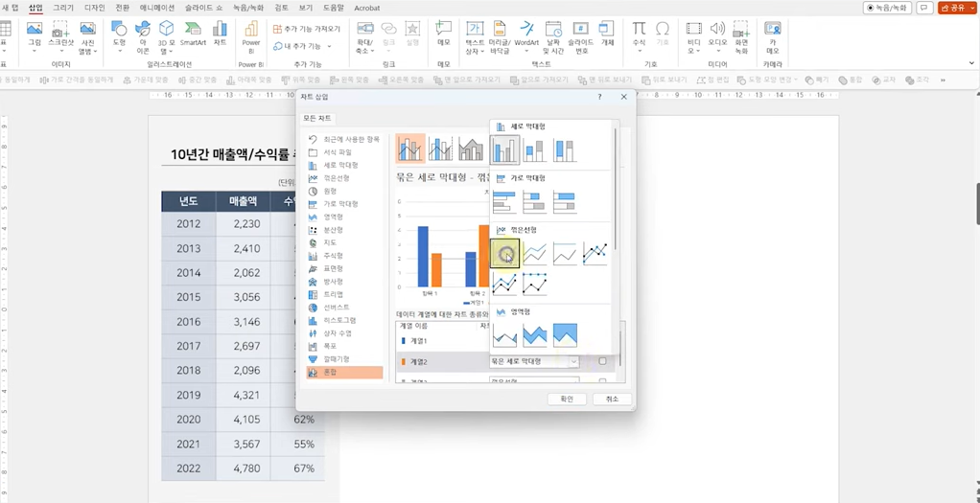980x503 pixels.
Task: Select the stacked area–column combo preset
Action: pyautogui.click(x=471, y=149)
